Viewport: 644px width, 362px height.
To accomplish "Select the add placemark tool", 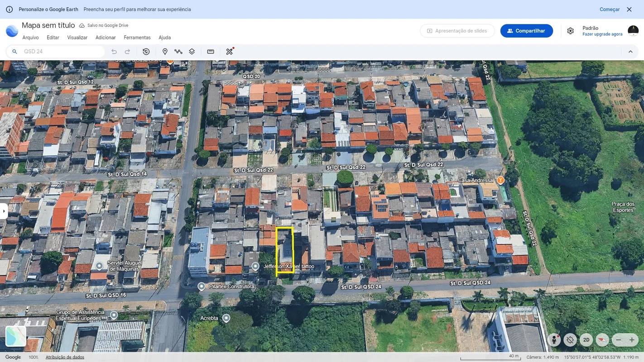I will pos(165,52).
